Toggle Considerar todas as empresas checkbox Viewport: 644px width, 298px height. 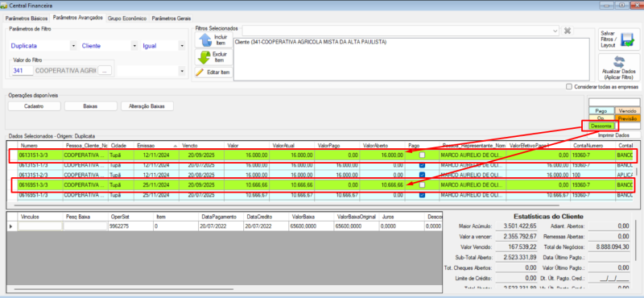(x=569, y=87)
